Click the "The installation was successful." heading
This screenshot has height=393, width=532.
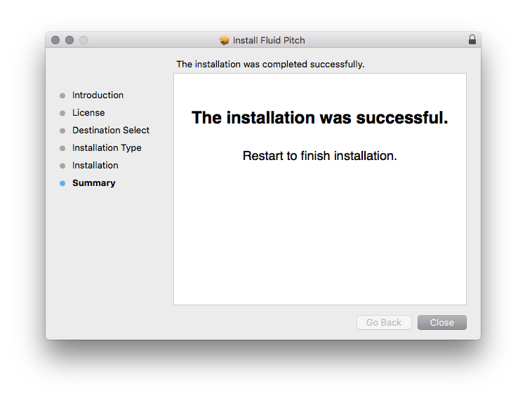[320, 118]
